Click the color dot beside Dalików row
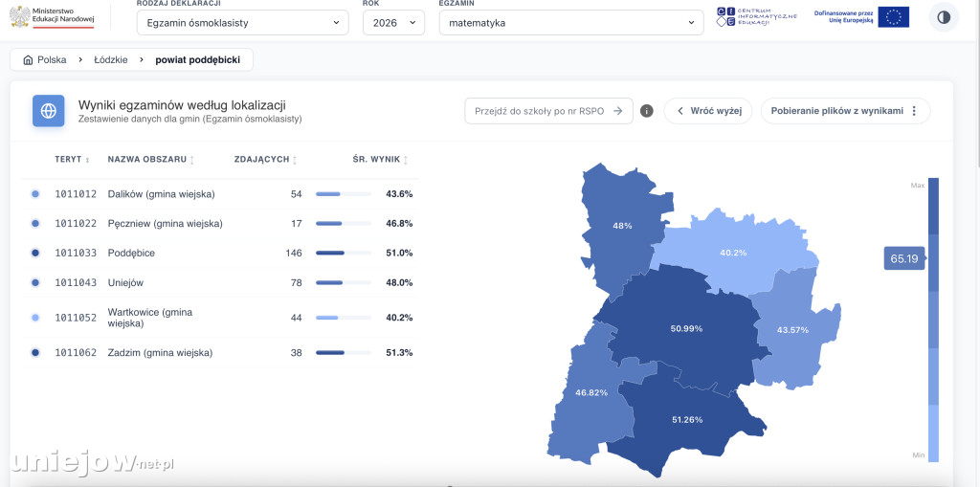Viewport: 980px width, 487px height. coord(35,194)
